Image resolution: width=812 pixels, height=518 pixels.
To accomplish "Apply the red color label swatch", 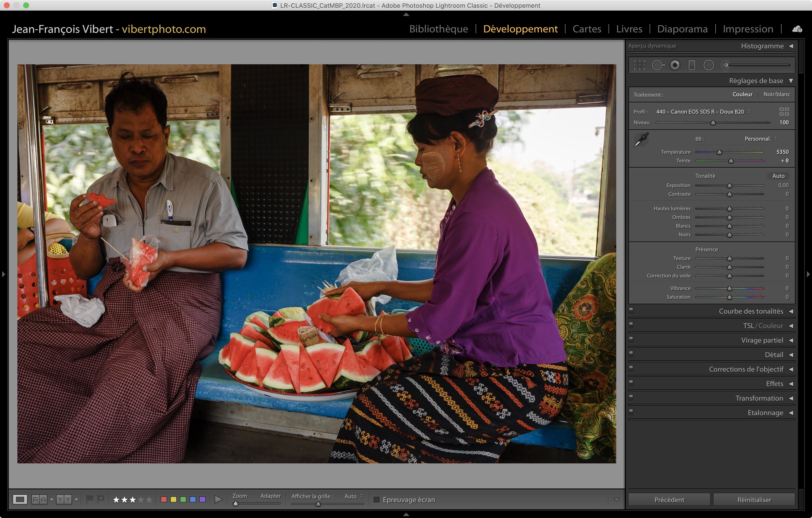I will pyautogui.click(x=164, y=499).
